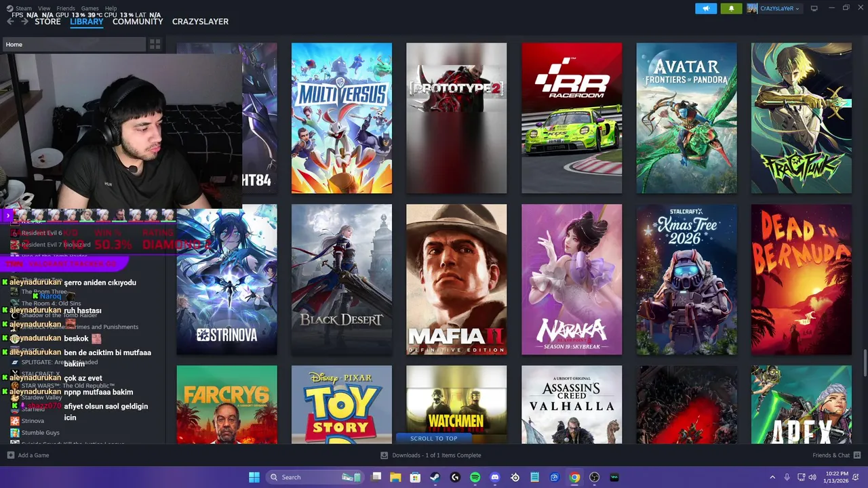Viewport: 868px width, 488px height.
Task: Show hidden system tray icons
Action: click(772, 477)
